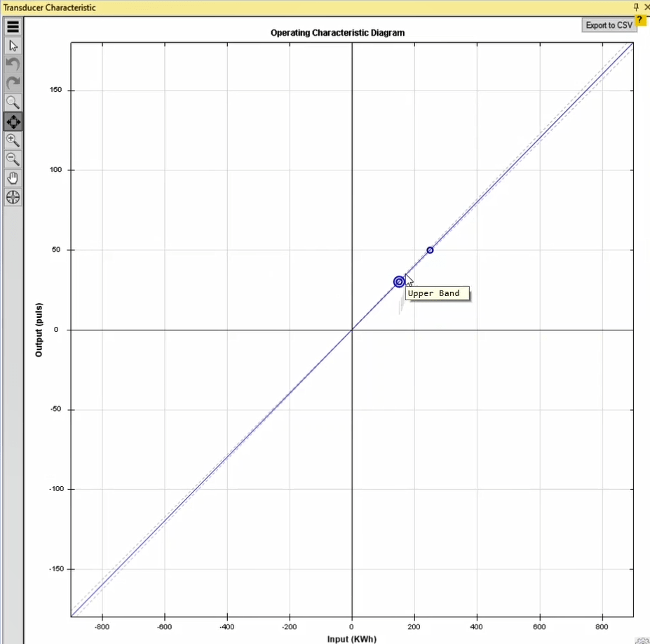Pin the Transducer Characteristic panel
Screen dimensions: 650x644
(636, 7)
